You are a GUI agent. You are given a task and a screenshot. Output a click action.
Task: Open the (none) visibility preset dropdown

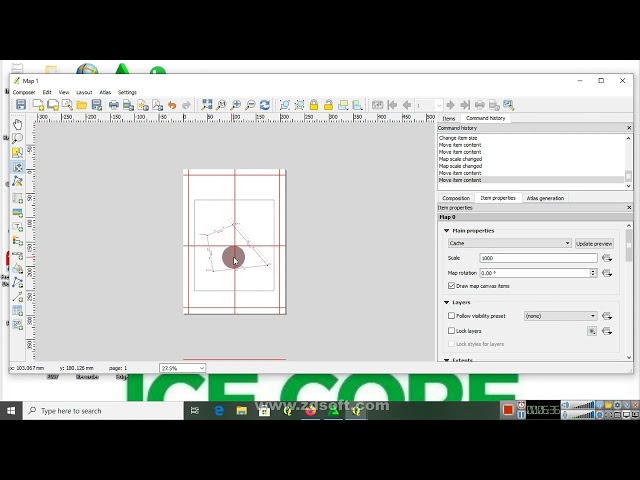click(560, 316)
